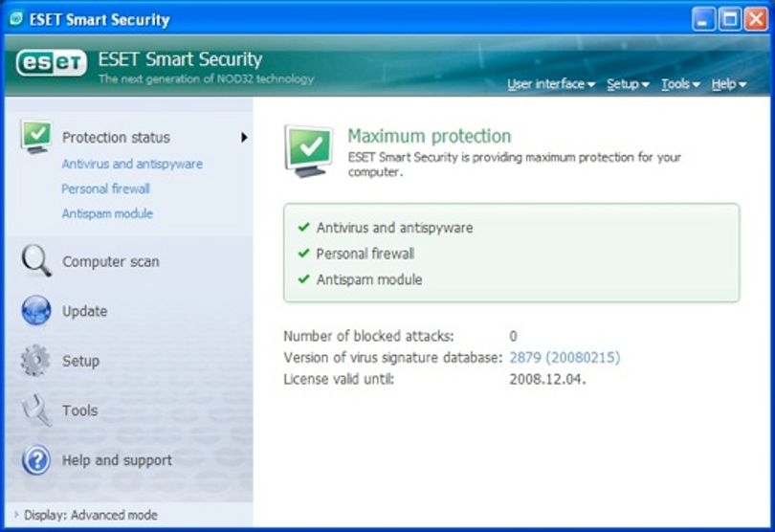Click the Update globe icon
The width and height of the screenshot is (775, 532).
click(36, 311)
